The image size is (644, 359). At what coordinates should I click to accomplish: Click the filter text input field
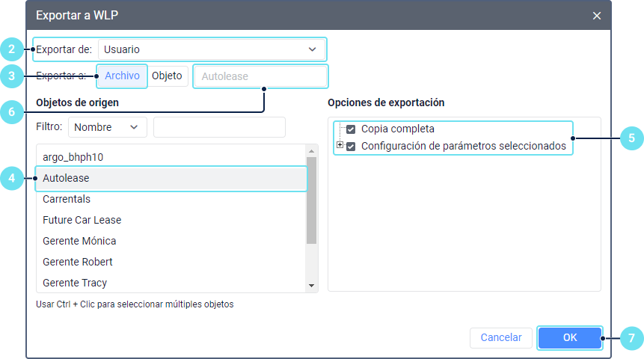[219, 127]
